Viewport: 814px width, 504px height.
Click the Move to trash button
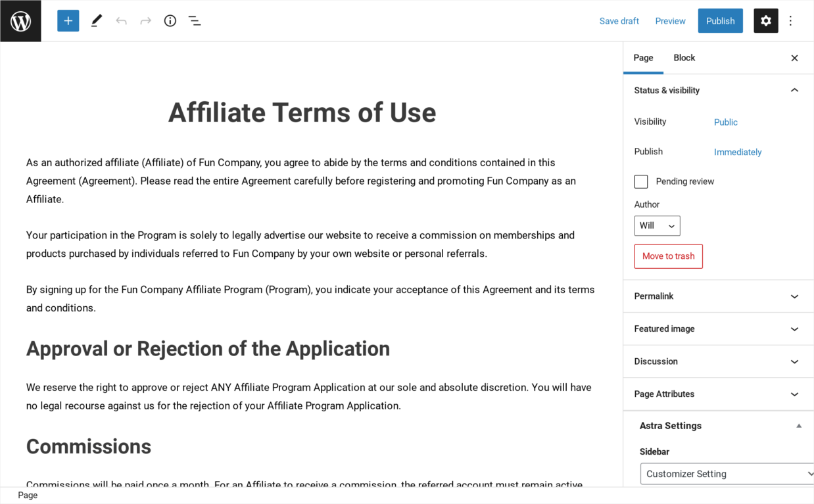pos(668,256)
